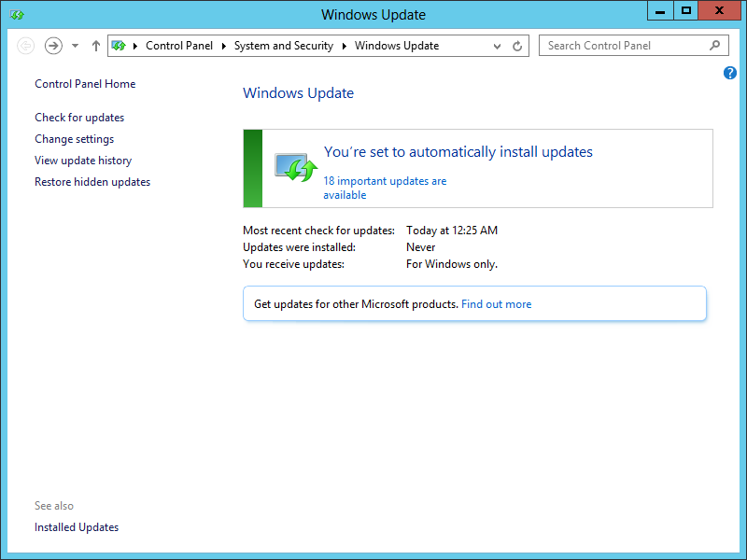The width and height of the screenshot is (747, 560).
Task: Click the Up one level arrow
Action: (96, 46)
